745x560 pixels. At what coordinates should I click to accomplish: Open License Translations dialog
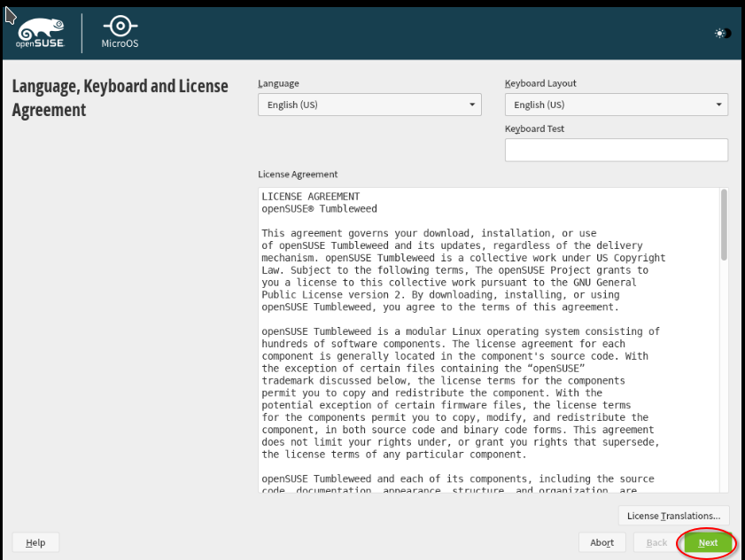pos(674,516)
